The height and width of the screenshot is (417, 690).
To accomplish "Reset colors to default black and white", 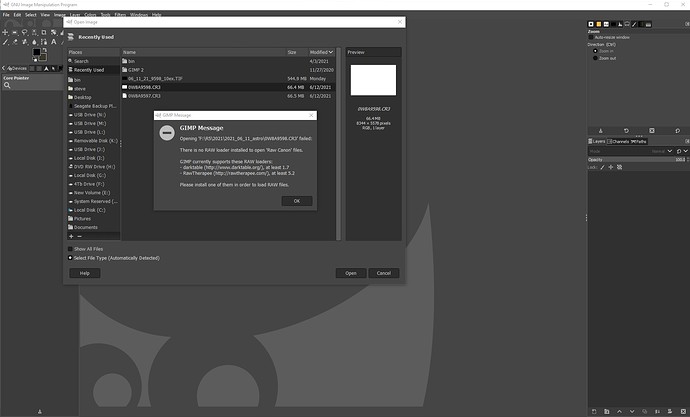I will pyautogui.click(x=35, y=60).
